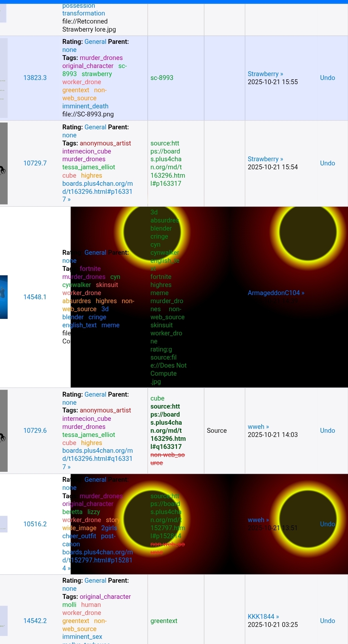Image resolution: width=348 pixels, height=644 pixels.
Task: Click the cheer_outfit tag
Action: point(79,536)
